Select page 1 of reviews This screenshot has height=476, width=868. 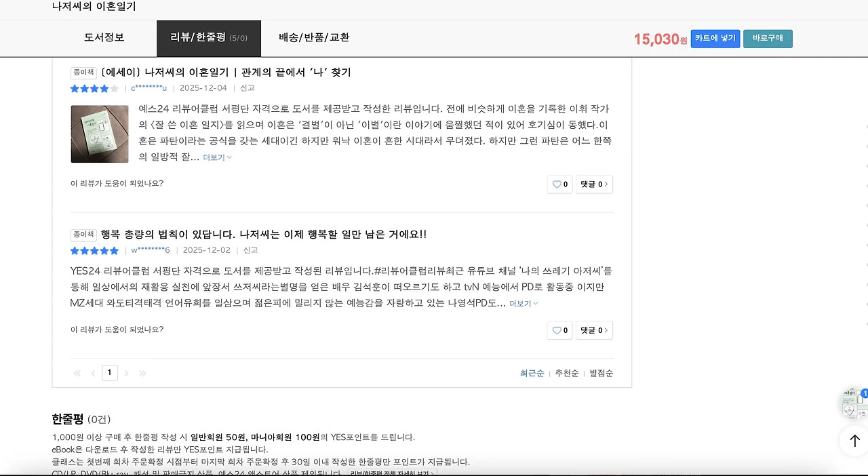click(x=109, y=372)
